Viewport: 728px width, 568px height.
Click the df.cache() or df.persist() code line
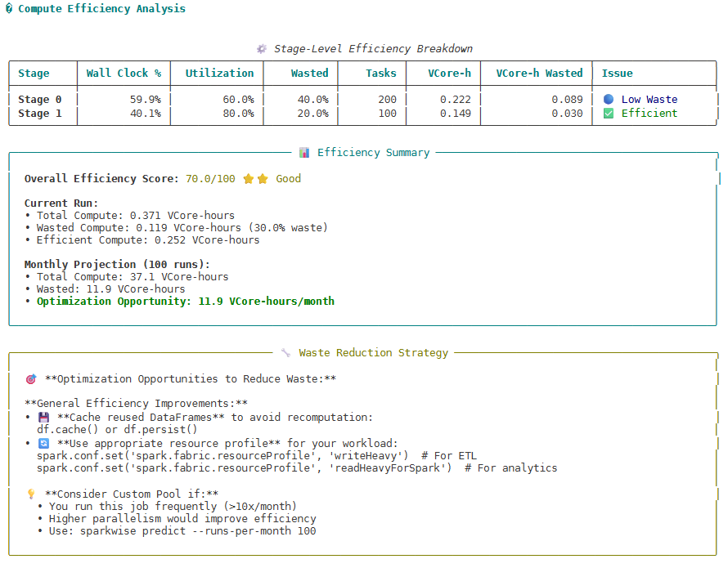pos(117,430)
